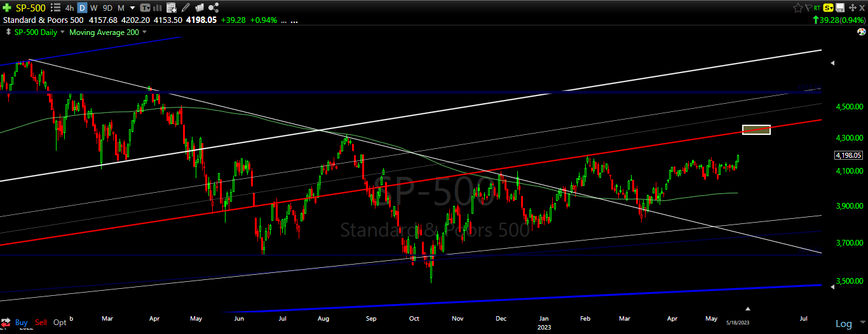This screenshot has height=334, width=868.
Task: Click the 4153.50 low price value
Action: (168, 20)
